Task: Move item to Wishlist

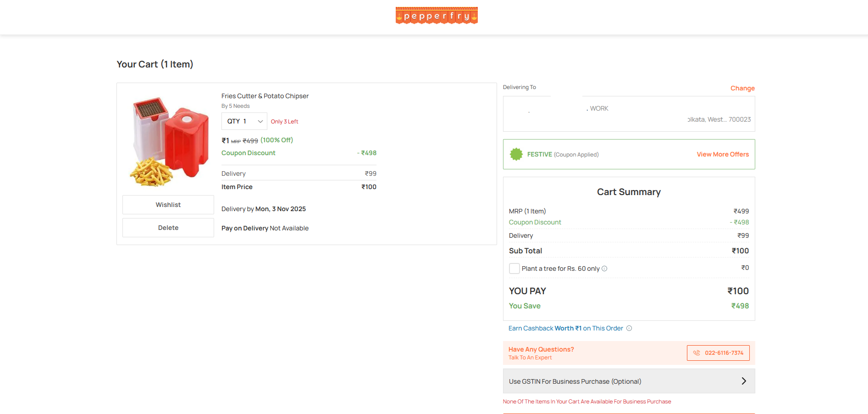Action: 168,205
